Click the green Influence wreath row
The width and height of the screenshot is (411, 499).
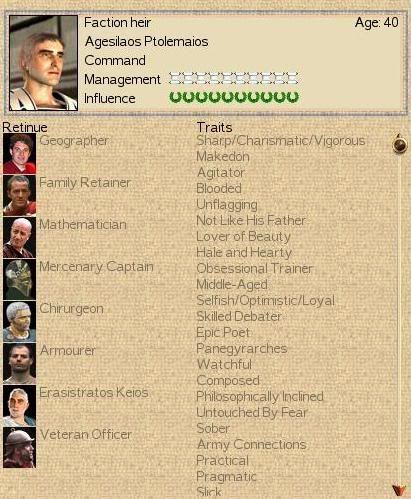tap(234, 97)
